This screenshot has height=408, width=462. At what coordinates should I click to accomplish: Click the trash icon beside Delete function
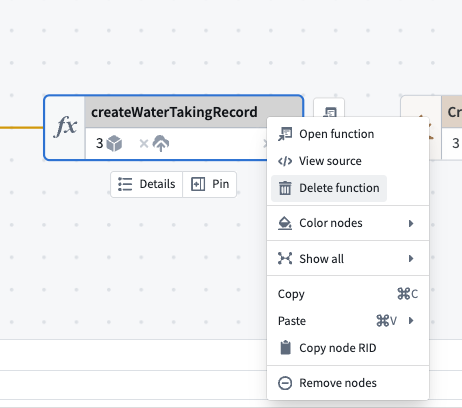[x=285, y=188]
